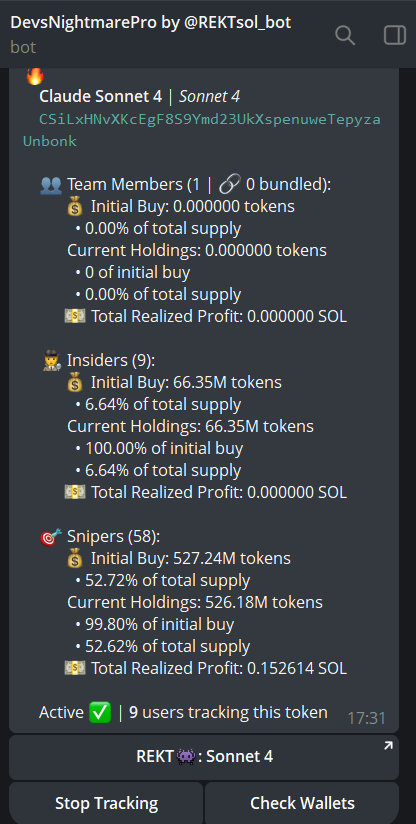Viewport: 416px width, 824px height.
Task: Open the chat search magnifier icon
Action: coord(345,35)
